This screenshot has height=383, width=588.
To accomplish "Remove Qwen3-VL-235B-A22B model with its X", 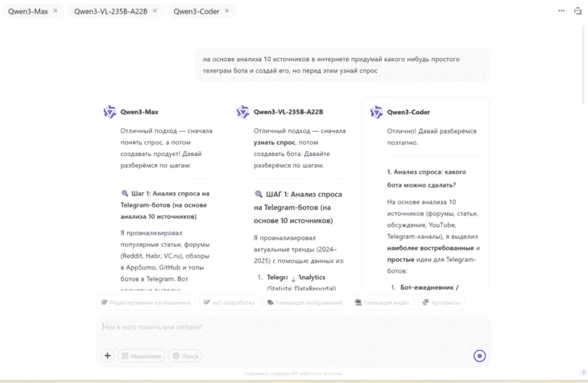I will coord(155,11).
